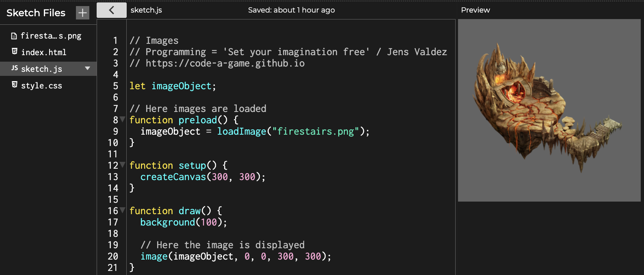644x275 pixels.
Task: Fold the draw function at line 16
Action: (x=123, y=211)
